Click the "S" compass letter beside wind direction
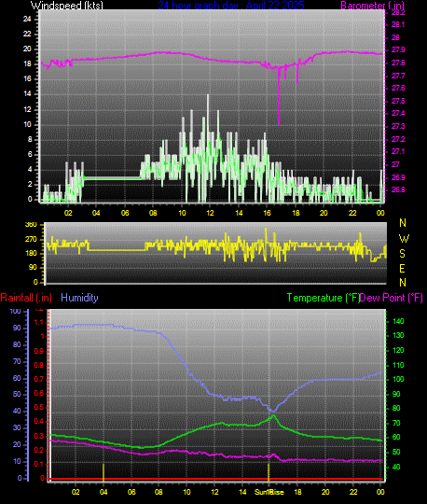427x504 pixels. (402, 254)
